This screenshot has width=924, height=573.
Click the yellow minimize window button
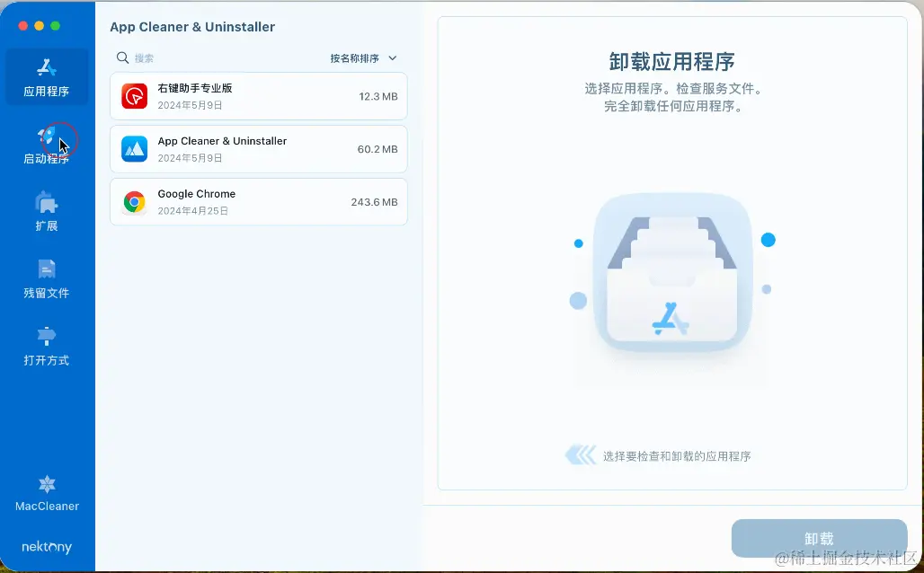(x=39, y=25)
